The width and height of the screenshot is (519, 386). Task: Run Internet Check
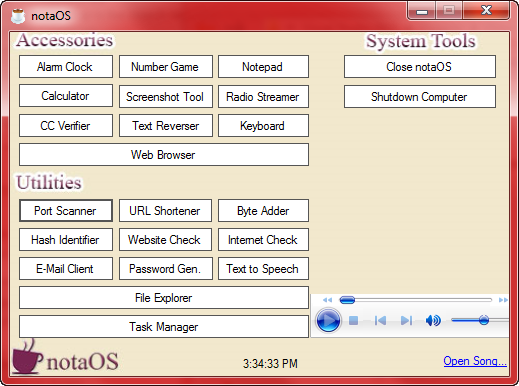pyautogui.click(x=263, y=240)
